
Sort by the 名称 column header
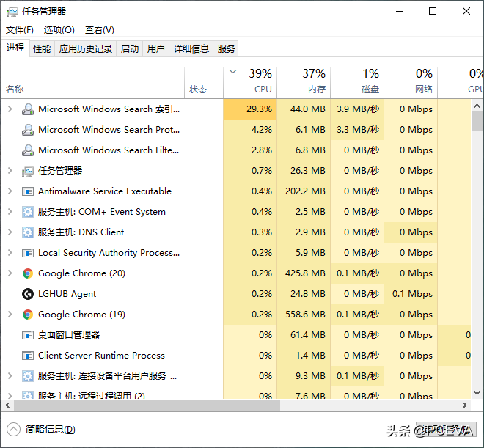pyautogui.click(x=93, y=82)
